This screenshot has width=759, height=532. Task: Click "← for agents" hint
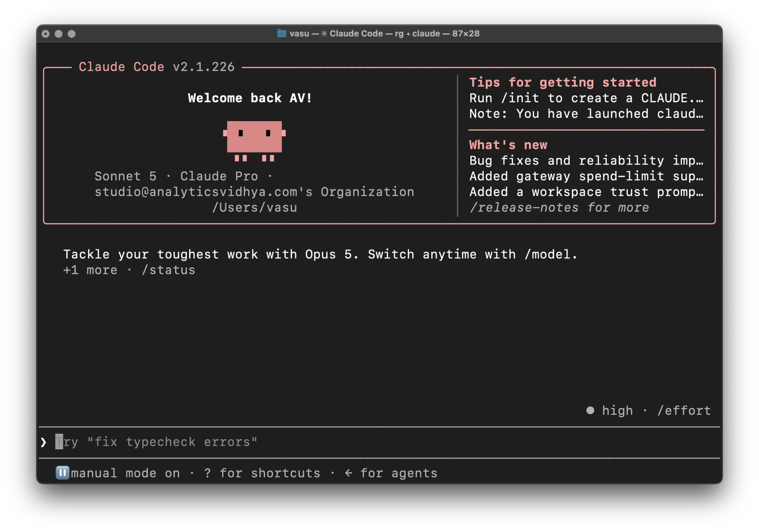(x=391, y=473)
